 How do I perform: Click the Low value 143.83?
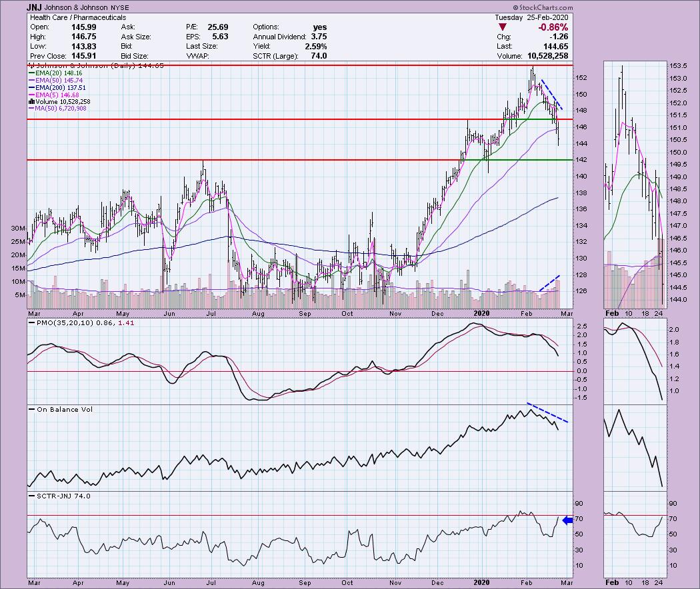[83, 47]
